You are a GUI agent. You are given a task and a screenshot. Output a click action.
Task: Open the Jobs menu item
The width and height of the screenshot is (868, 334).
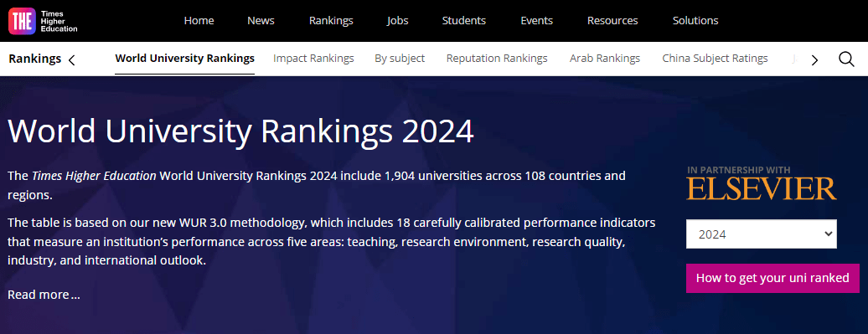[397, 20]
